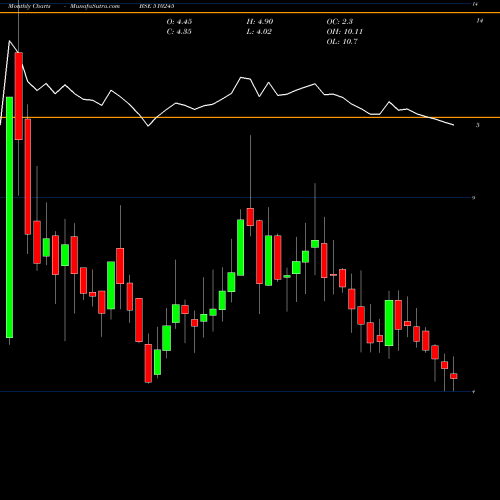Viewport: 500px width, 500px height.
Task: Click the tallest green candlestick on the chart
Action: (10, 217)
